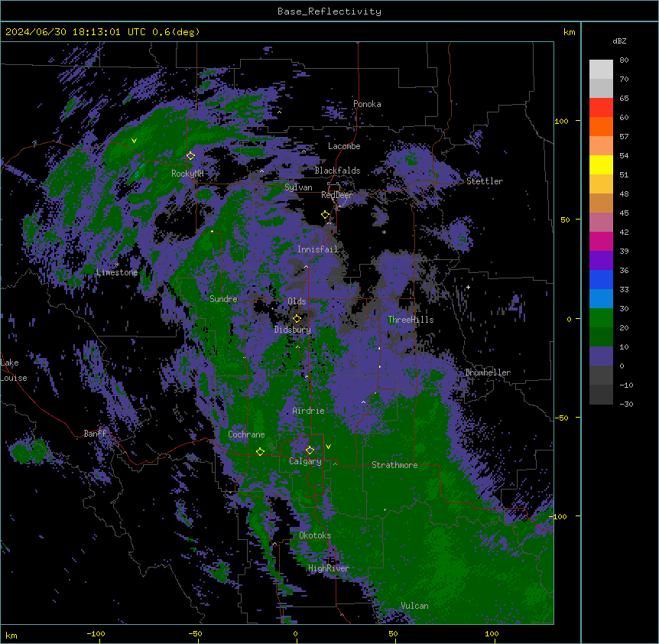
Task: Click the white plus marker west of Drumheller area
Action: pyautogui.click(x=468, y=287)
